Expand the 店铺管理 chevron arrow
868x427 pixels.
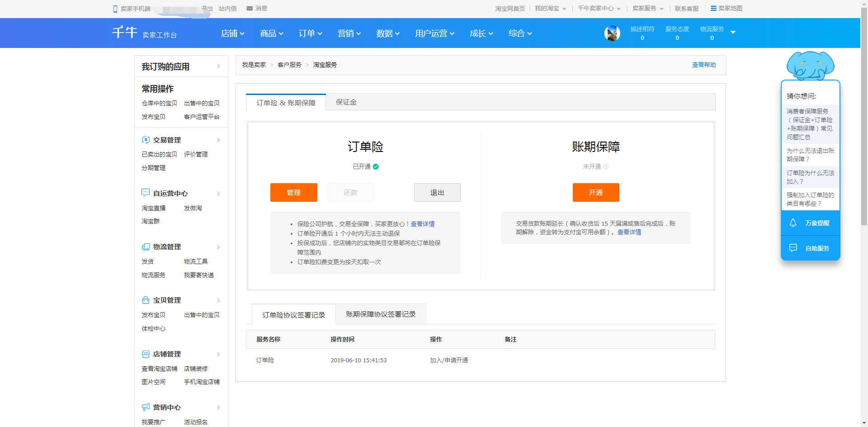(x=218, y=354)
